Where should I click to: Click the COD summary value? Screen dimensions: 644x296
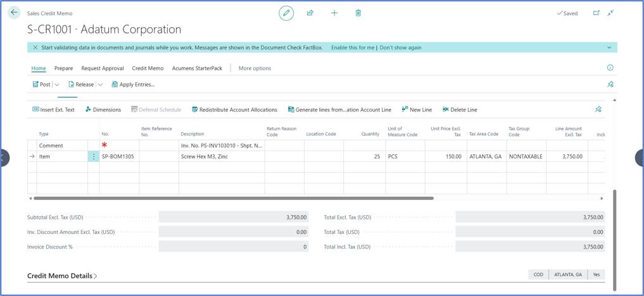click(x=538, y=274)
